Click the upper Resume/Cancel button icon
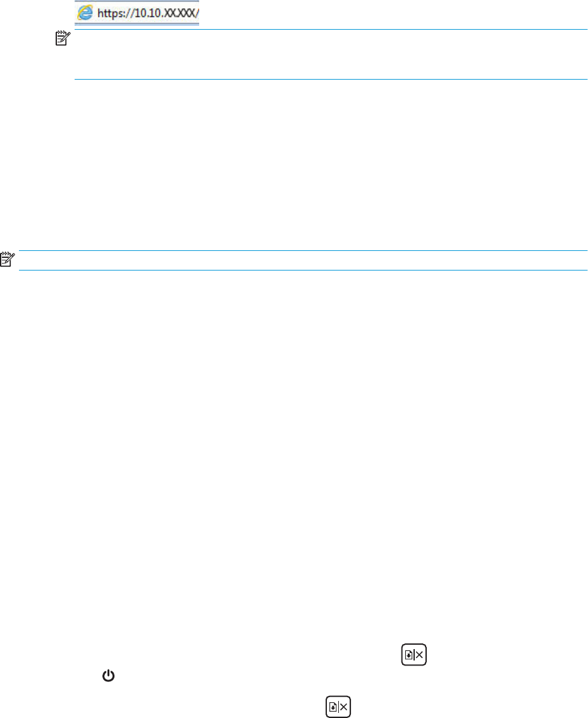 [414, 655]
